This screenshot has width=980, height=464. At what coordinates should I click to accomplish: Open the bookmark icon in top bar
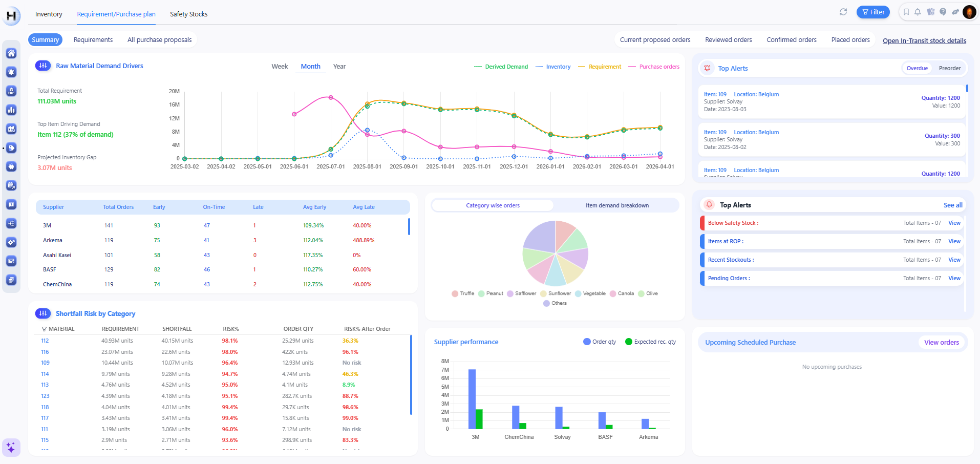(x=906, y=12)
